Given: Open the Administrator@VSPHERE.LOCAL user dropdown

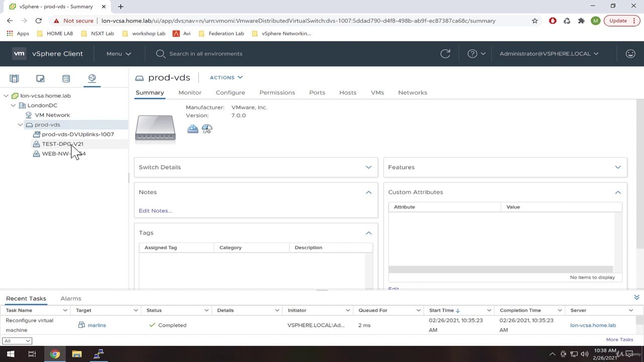Looking at the screenshot, I should [549, 53].
